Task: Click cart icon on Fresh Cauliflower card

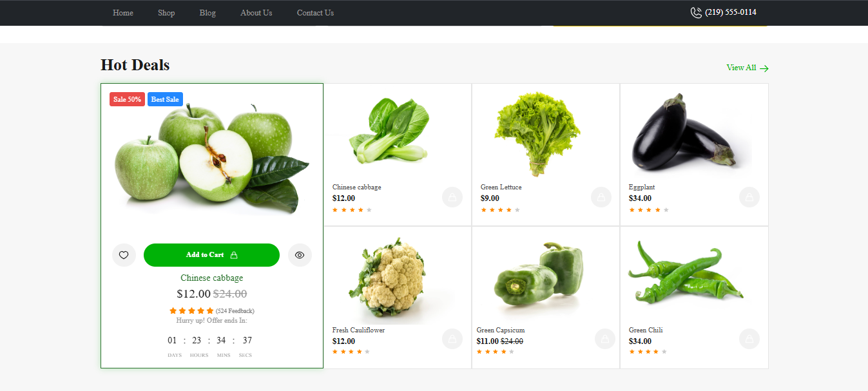Action: point(452,339)
